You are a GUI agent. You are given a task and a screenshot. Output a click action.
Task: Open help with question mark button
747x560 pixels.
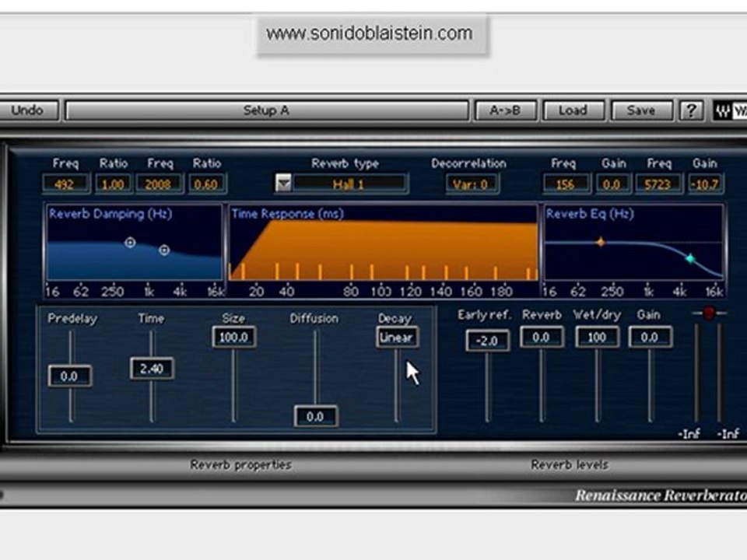(691, 110)
